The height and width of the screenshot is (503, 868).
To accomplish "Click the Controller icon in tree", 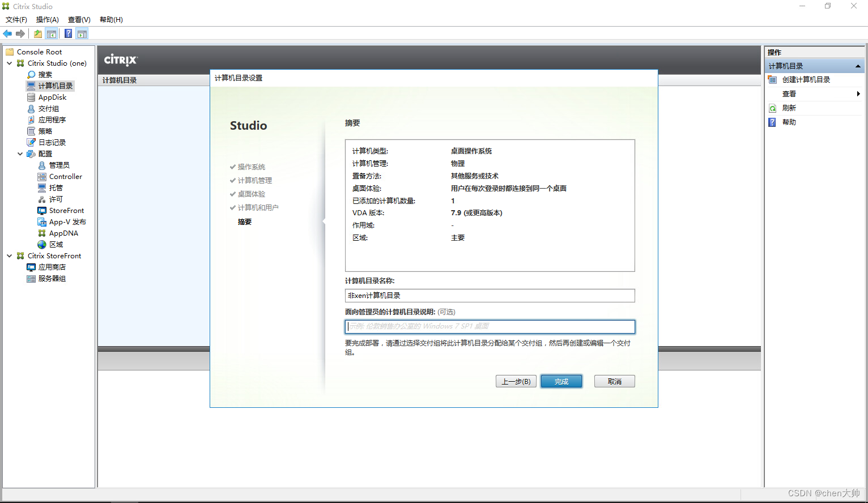I will (42, 177).
